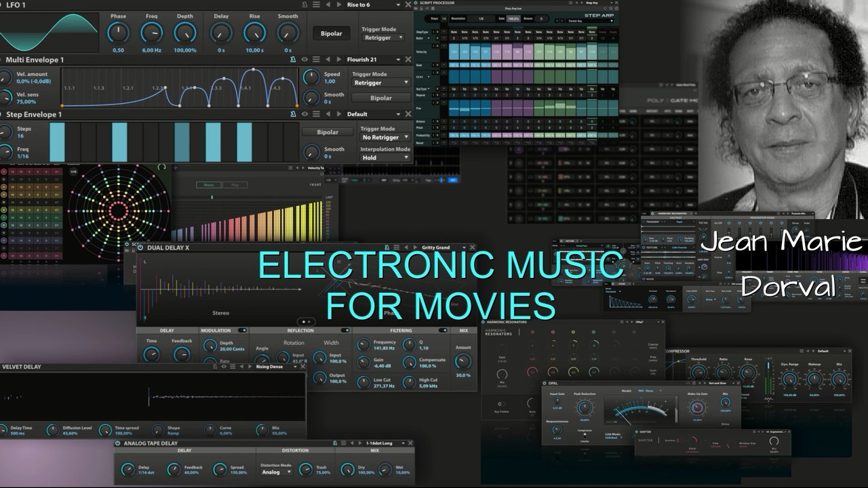Click the Analog Tape Delay Trash knob
868x488 pixels.
[306, 468]
